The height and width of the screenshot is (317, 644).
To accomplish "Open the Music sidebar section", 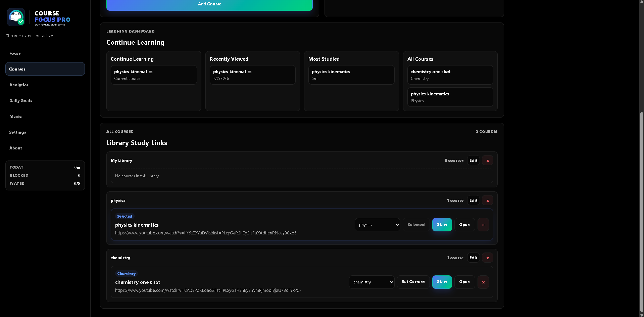I will (45, 117).
